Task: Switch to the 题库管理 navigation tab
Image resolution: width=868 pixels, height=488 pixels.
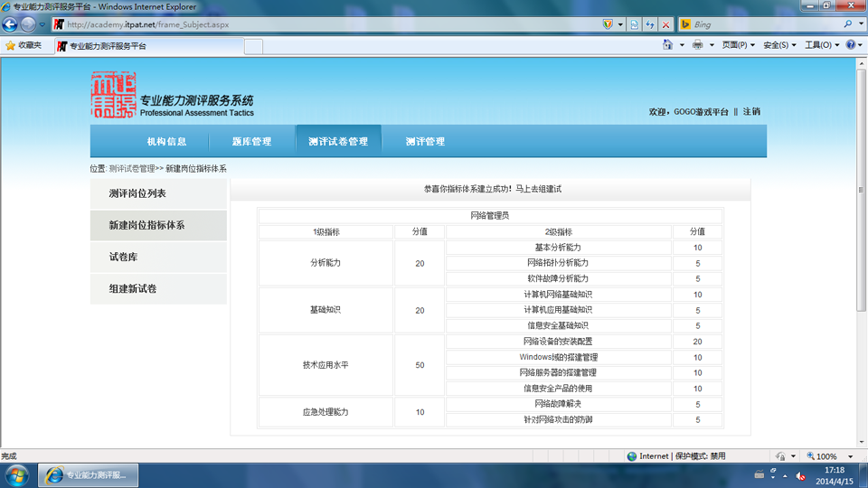Action: (x=252, y=142)
